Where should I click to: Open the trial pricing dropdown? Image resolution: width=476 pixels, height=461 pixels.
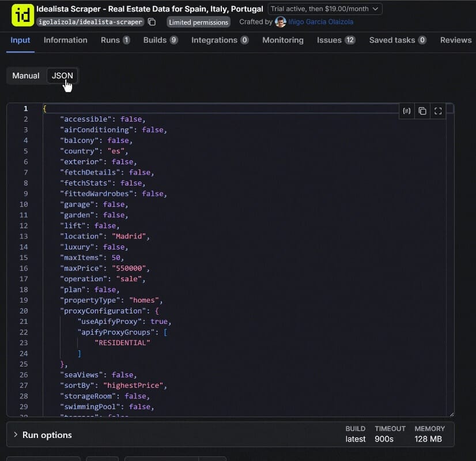[x=325, y=9]
